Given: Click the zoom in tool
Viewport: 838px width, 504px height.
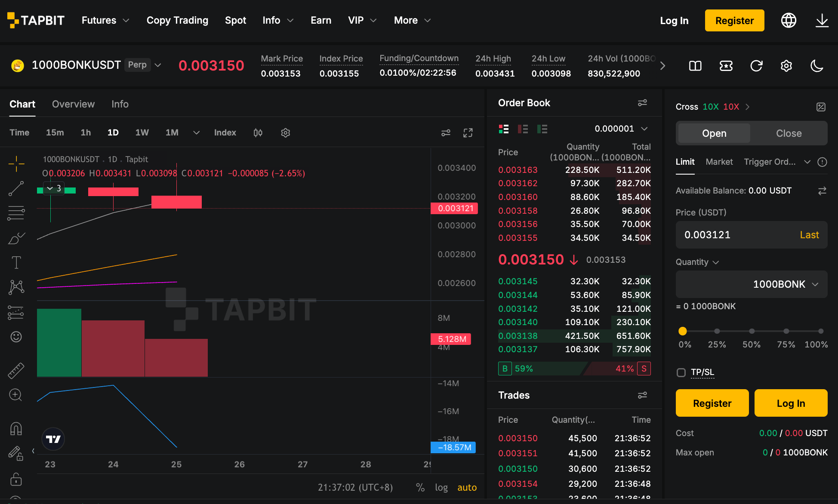Looking at the screenshot, I should pyautogui.click(x=16, y=395).
